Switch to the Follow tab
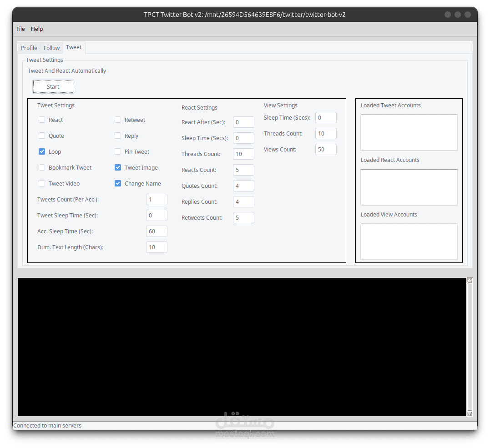The height and width of the screenshot is (448, 490). pos(51,48)
